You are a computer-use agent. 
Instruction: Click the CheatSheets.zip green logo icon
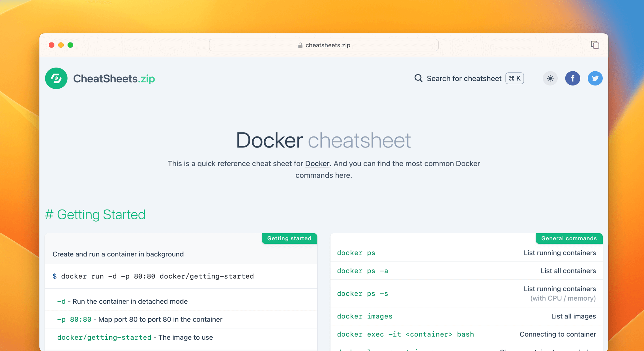[56, 78]
